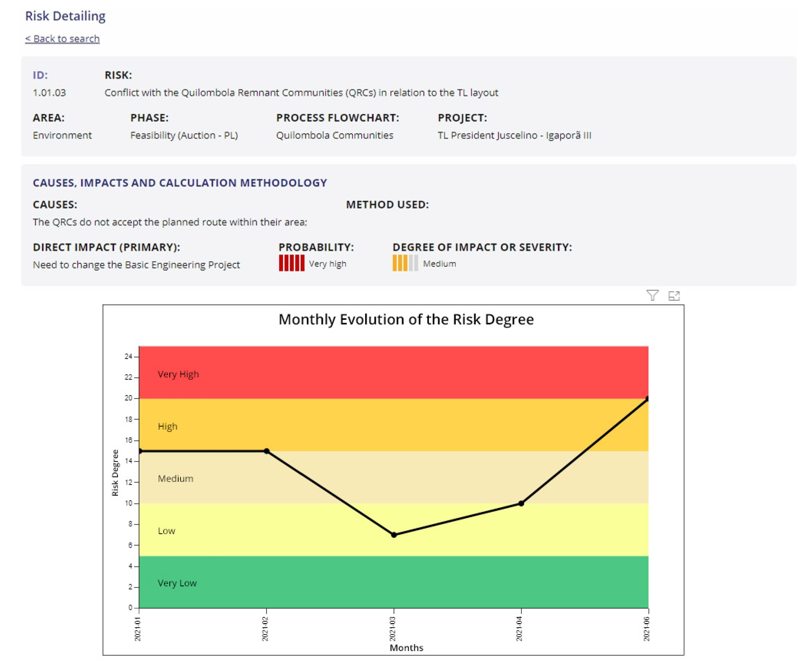Select the 2021-01 data point on chart
The image size is (812, 672).
click(140, 451)
